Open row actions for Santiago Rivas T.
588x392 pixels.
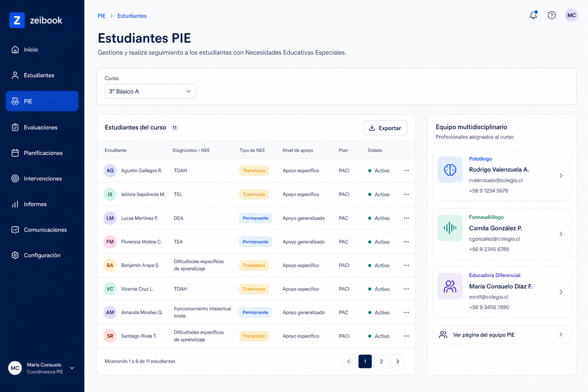[406, 336]
